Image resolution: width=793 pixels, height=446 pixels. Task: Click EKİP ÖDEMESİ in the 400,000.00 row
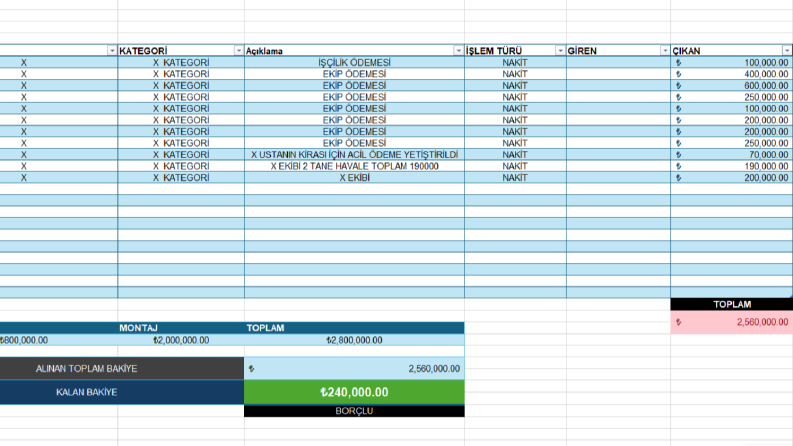click(354, 74)
